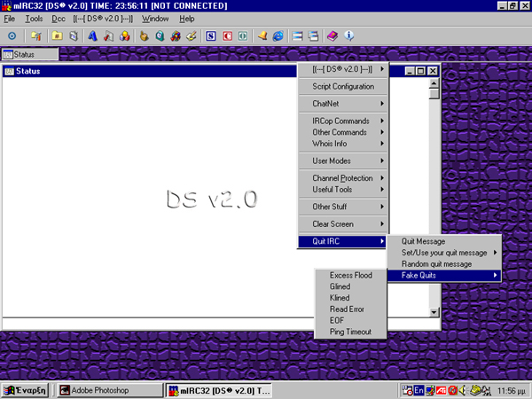This screenshot has width=532, height=399.
Task: Choose the Read Error fake quit
Action: coord(351,309)
